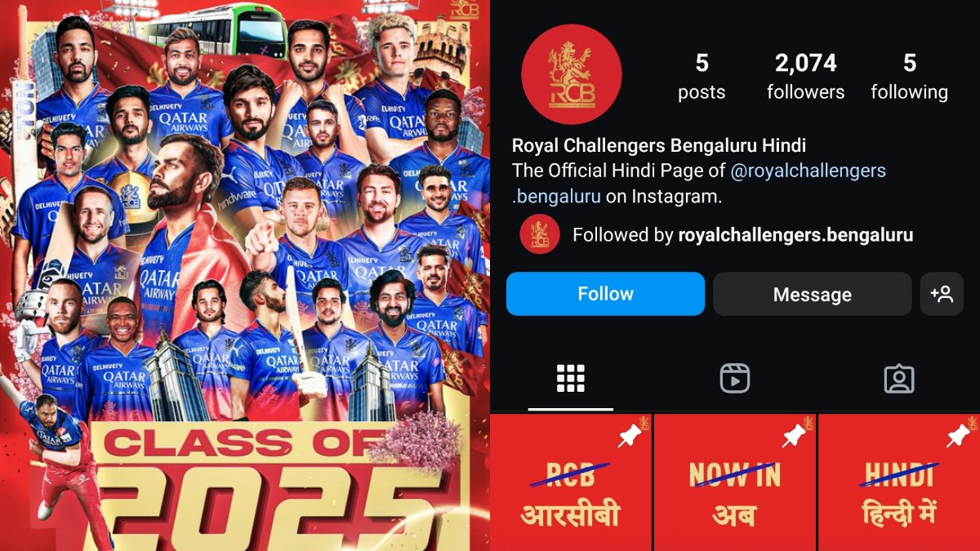Screen dimensions: 980x551
Task: Click the Class of 2025 team poster
Action: point(245,275)
